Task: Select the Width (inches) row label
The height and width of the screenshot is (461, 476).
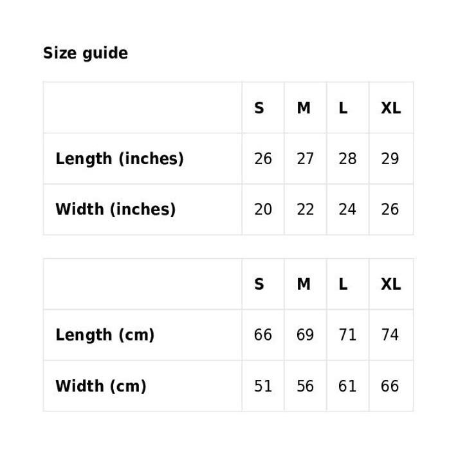Action: (115, 209)
